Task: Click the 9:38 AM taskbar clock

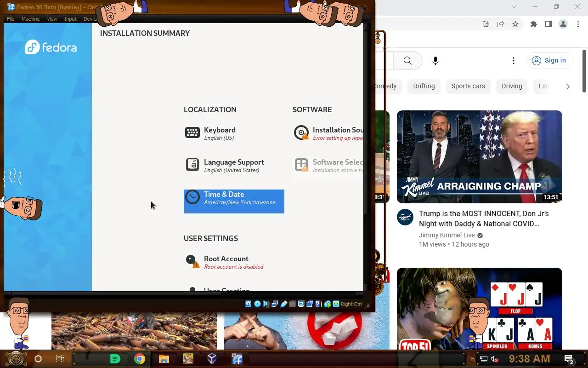Action: [x=529, y=359]
